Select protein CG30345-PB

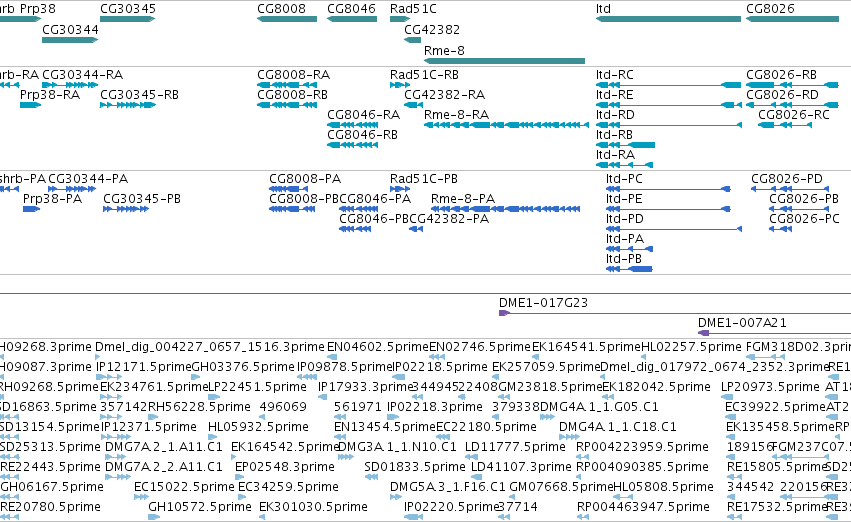(x=126, y=209)
